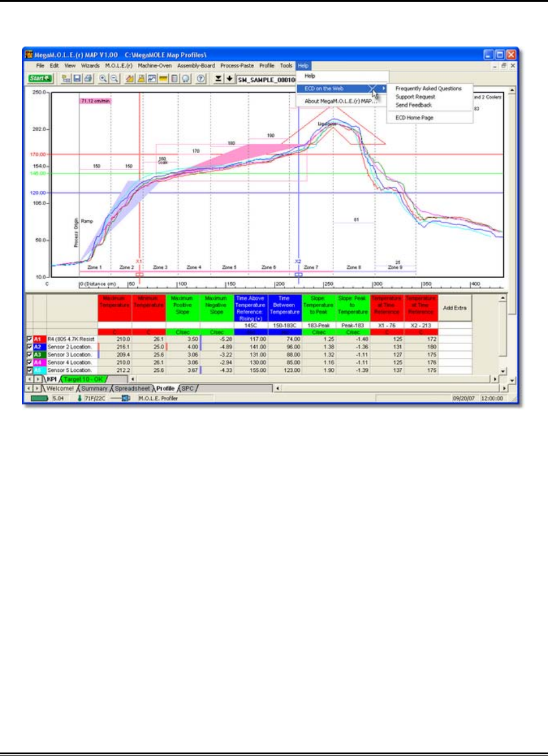Image resolution: width=548 pixels, height=756 pixels.
Task: Click the Help entry in the Help dropdown
Action: [310, 76]
